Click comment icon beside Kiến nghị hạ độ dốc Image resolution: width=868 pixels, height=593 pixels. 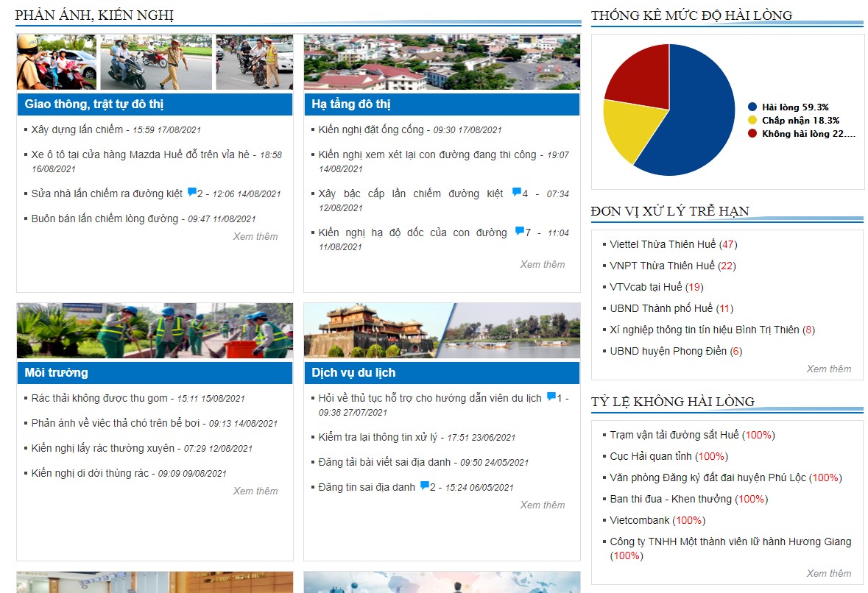[520, 232]
